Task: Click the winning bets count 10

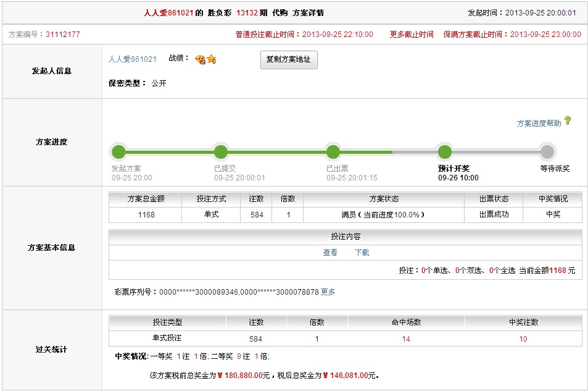Action: coord(523,339)
